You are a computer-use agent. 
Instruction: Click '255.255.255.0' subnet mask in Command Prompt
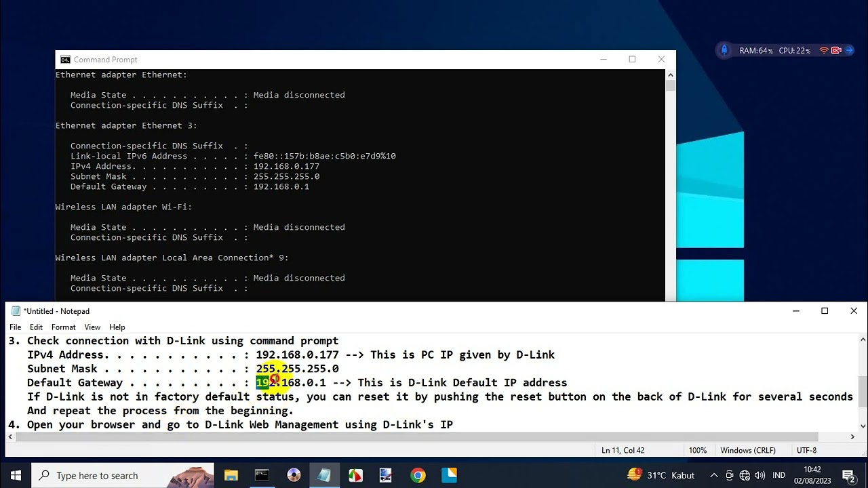click(x=286, y=176)
